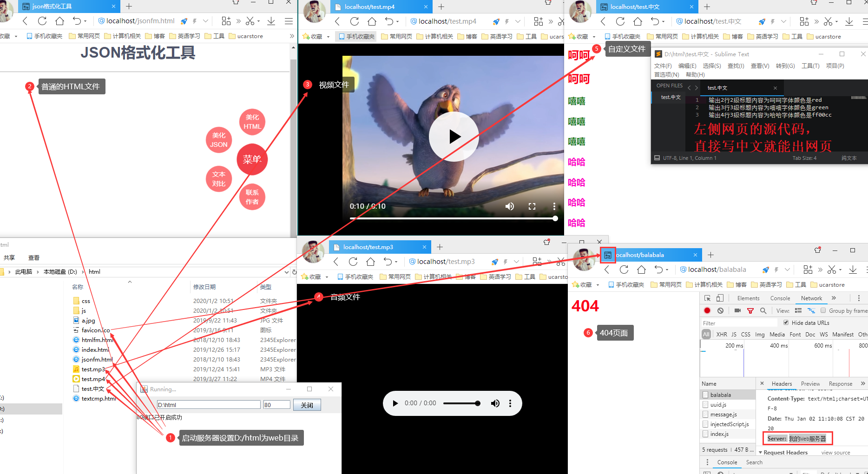Show more request detail tabs after Response

(863, 383)
